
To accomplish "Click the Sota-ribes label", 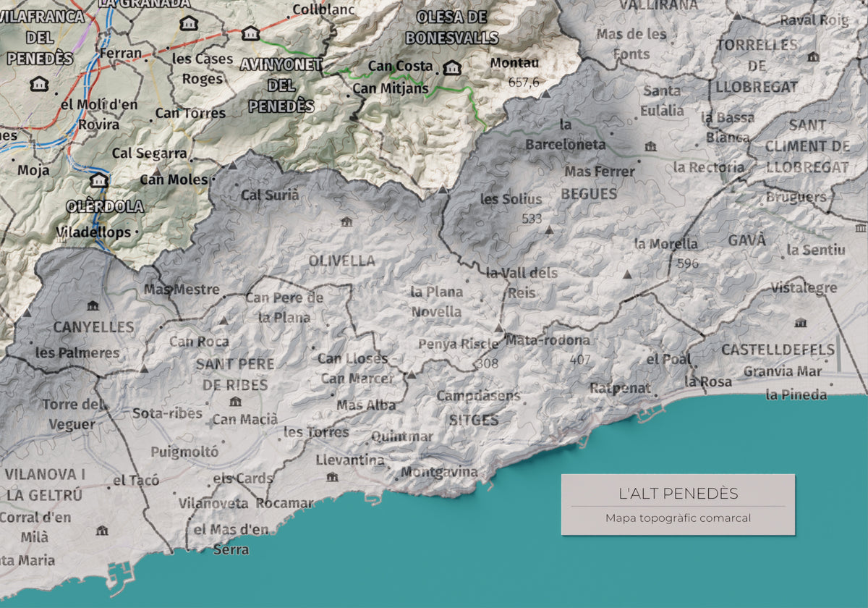I will (x=167, y=413).
